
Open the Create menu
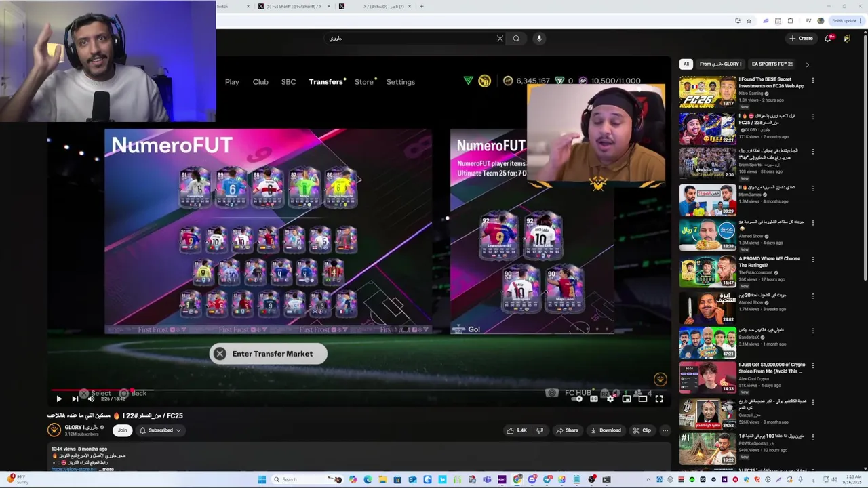pos(802,39)
